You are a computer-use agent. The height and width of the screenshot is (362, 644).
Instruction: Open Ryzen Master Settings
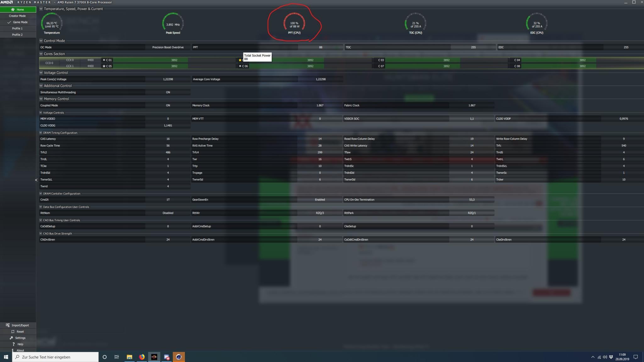[18, 338]
